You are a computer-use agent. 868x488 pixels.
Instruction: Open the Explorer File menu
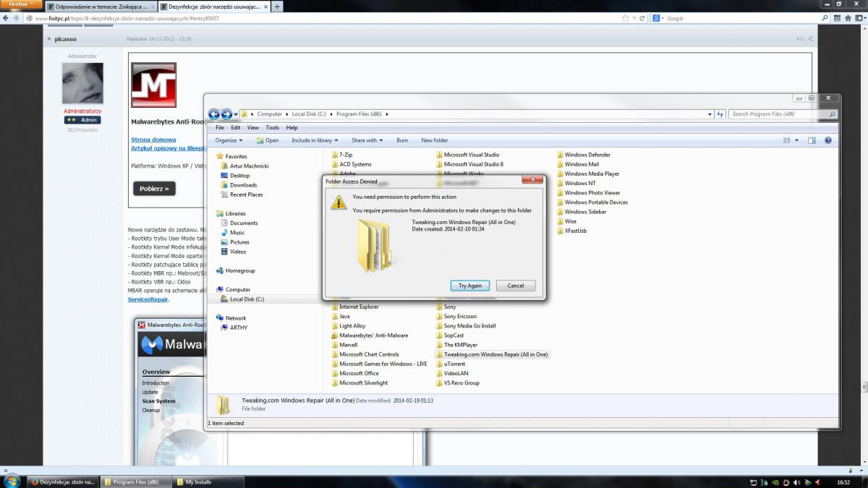coord(220,128)
